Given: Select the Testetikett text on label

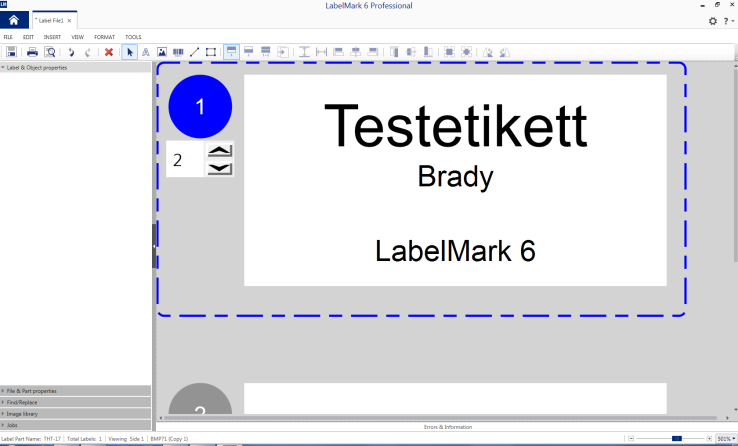Looking at the screenshot, I should [456, 126].
